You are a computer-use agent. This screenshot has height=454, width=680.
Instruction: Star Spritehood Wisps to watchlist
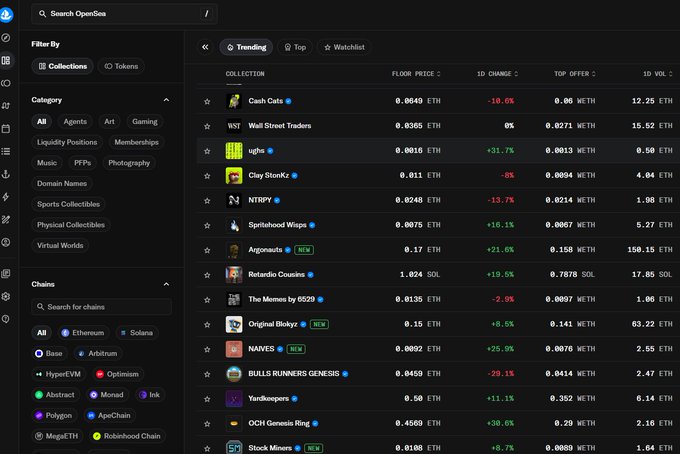coord(207,225)
